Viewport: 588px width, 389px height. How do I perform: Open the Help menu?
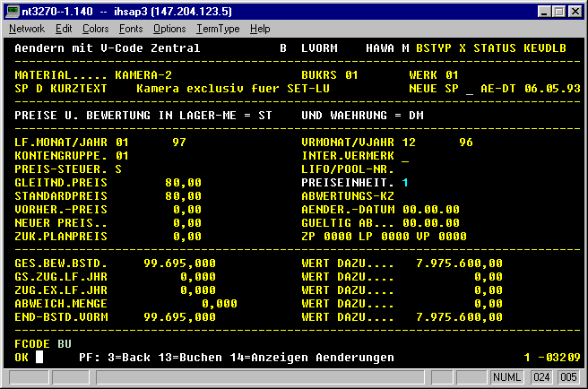[260, 29]
